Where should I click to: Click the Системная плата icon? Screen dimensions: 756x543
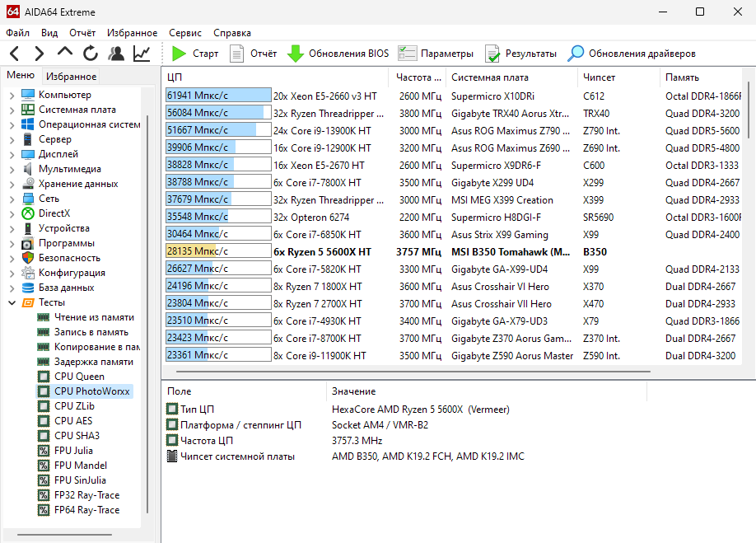(x=28, y=110)
